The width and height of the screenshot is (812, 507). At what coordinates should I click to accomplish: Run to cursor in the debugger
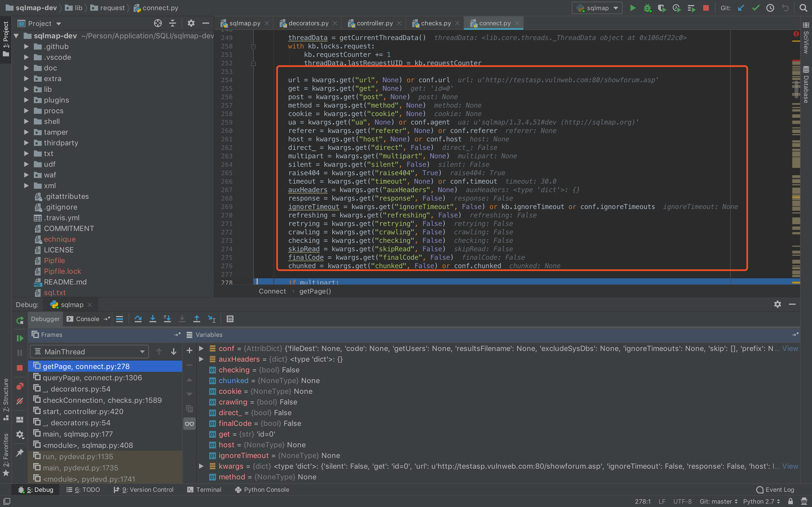click(x=212, y=319)
